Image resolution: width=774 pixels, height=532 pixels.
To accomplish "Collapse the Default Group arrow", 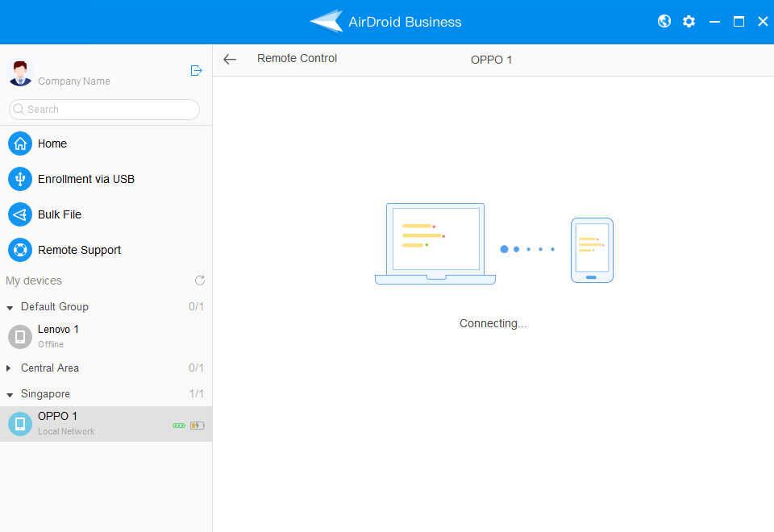I will [x=10, y=307].
